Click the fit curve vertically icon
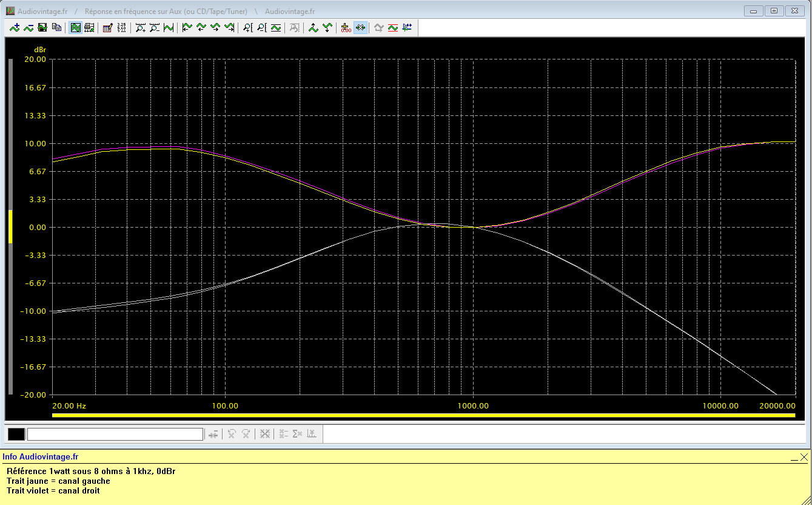Image resolution: width=812 pixels, height=505 pixels. coord(276,27)
